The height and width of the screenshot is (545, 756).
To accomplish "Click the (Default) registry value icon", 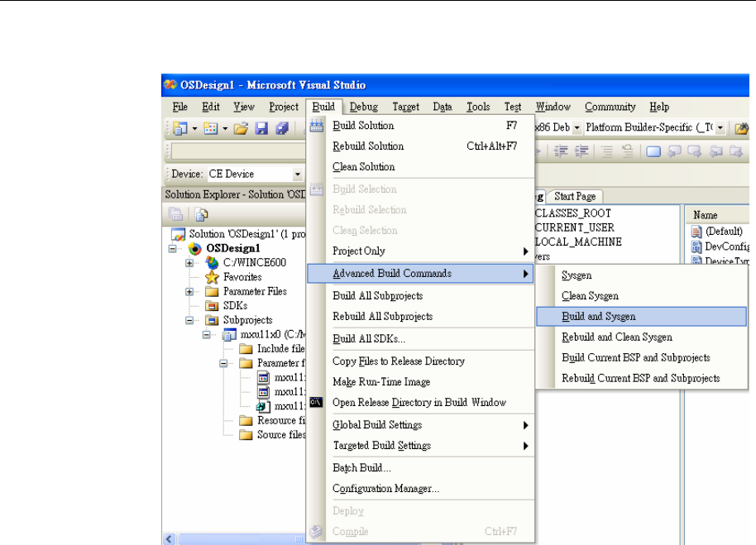I will click(696, 232).
